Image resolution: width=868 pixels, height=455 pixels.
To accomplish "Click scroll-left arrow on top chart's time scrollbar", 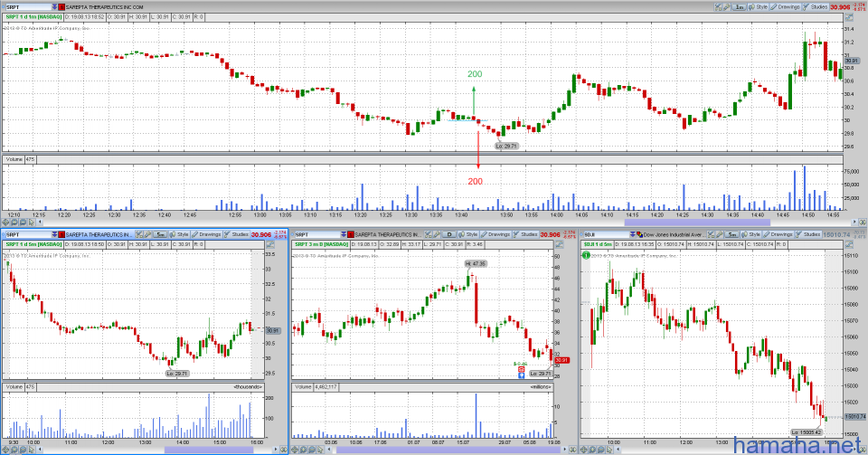I will (40, 222).
